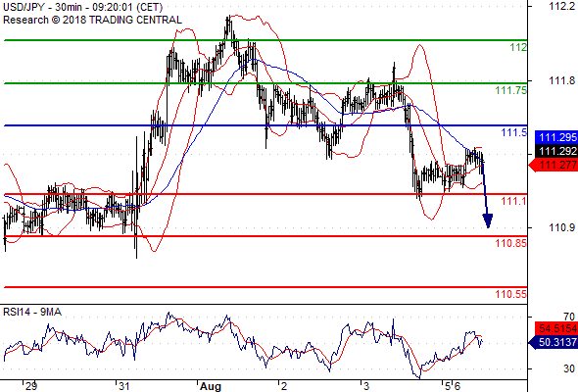Click the green 111.75 resistance label
This screenshot has height=392, width=578.
pyautogui.click(x=511, y=90)
